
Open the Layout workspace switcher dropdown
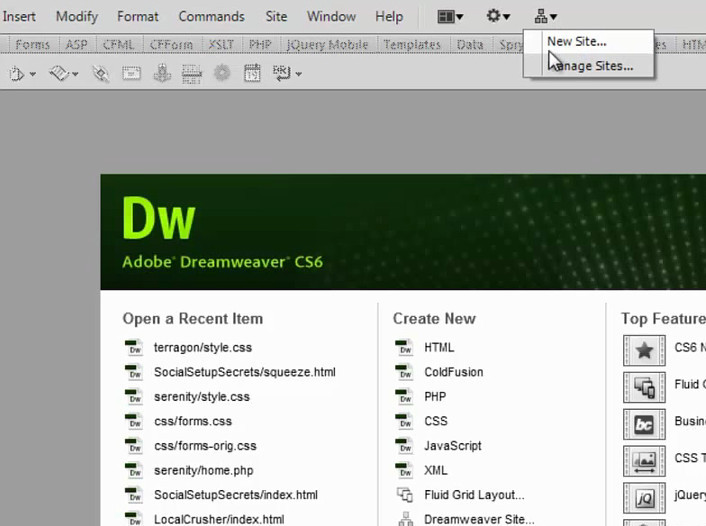tap(451, 16)
